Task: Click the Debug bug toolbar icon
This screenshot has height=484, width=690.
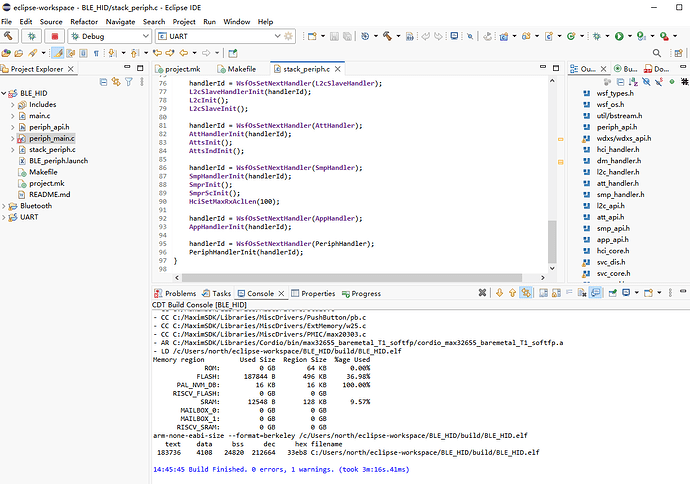Action: click(x=597, y=36)
